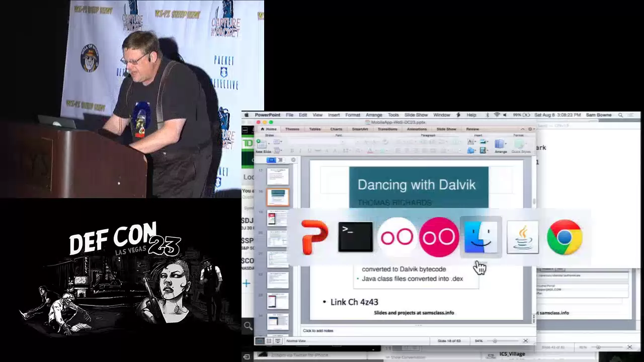Fit slide to window button
644x362 pixels.
coord(525,341)
